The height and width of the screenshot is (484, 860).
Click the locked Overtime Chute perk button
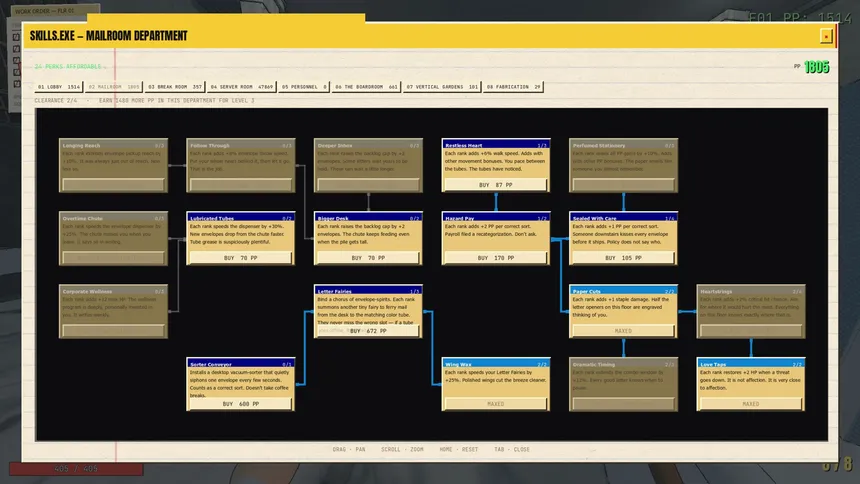pos(113,257)
